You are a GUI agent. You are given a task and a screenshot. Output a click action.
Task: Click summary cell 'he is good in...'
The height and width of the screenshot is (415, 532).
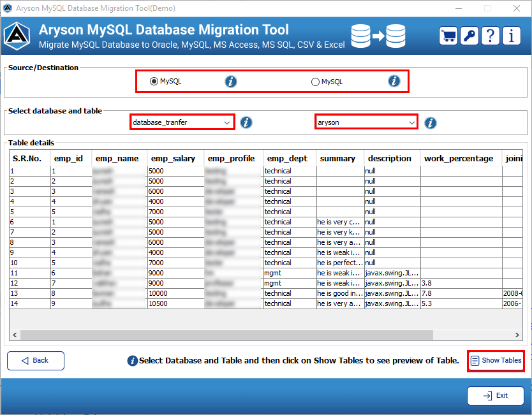pos(340,293)
